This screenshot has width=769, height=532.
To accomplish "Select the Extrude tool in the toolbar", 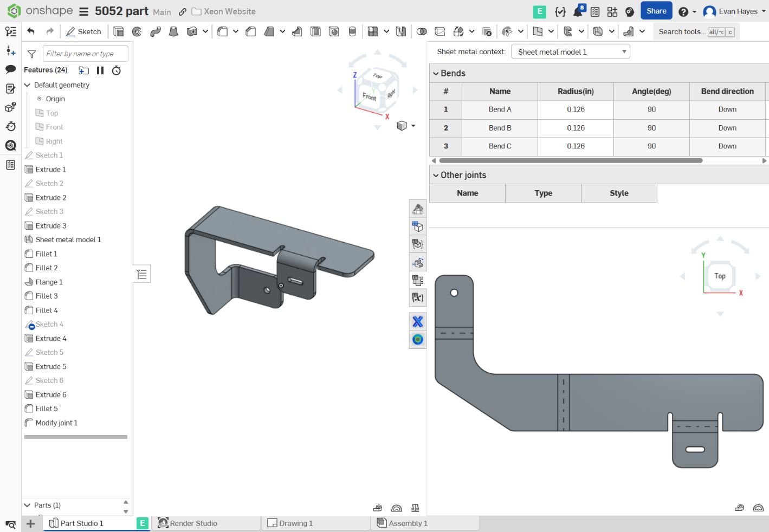I will click(x=119, y=32).
